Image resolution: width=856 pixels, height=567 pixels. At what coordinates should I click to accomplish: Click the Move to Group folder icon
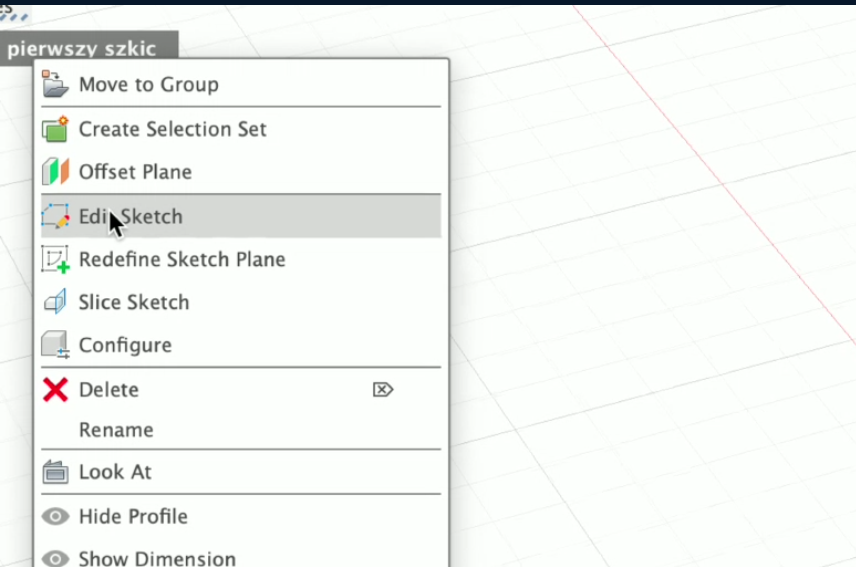tap(55, 84)
